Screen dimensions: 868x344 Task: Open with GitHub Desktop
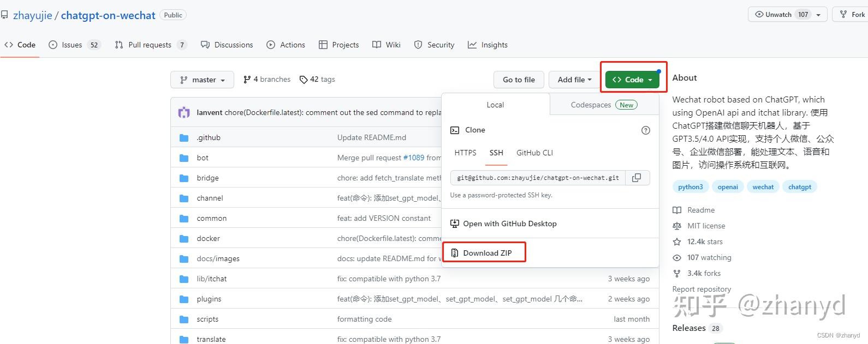tap(509, 224)
